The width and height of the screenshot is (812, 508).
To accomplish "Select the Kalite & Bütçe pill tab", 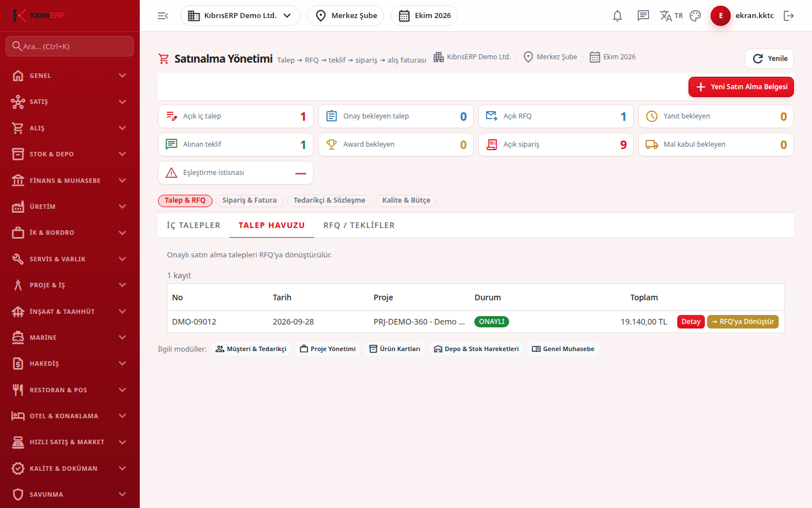I will pos(406,200).
